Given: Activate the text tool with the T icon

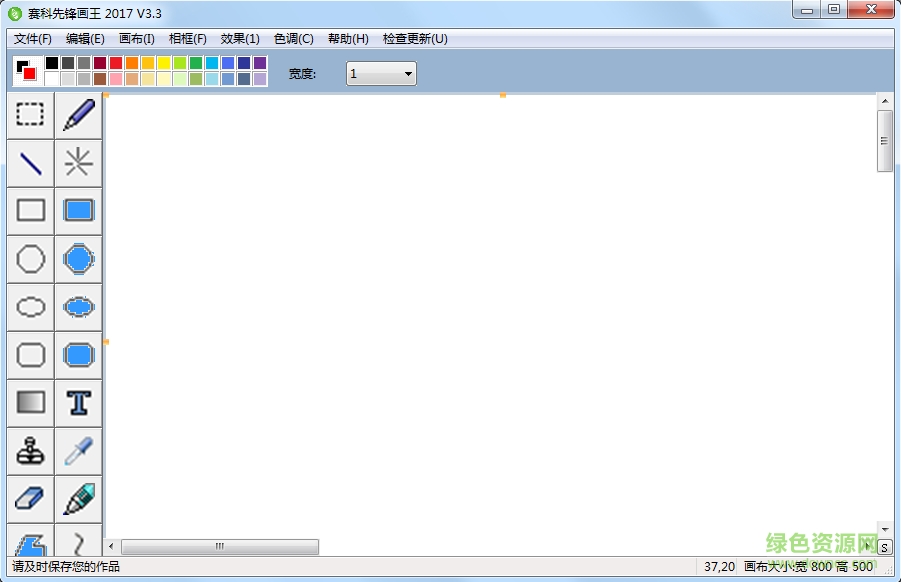Looking at the screenshot, I should click(79, 403).
